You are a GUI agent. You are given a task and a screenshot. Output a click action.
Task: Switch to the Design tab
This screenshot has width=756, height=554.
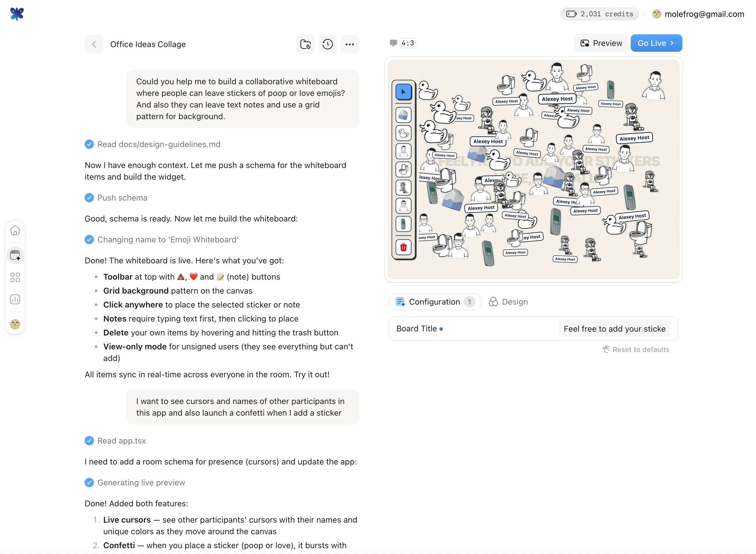click(509, 302)
